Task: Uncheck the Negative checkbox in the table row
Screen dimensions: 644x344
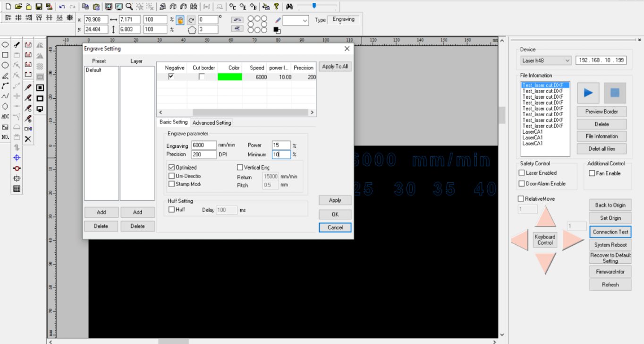Action: click(171, 77)
